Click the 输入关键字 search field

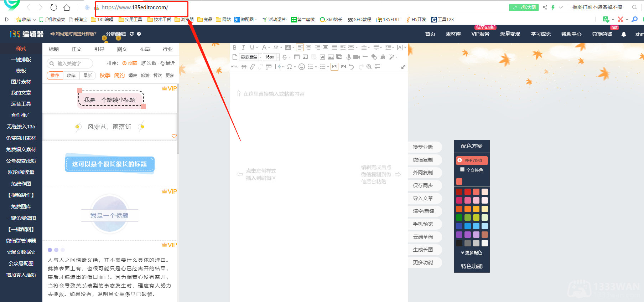click(70, 63)
